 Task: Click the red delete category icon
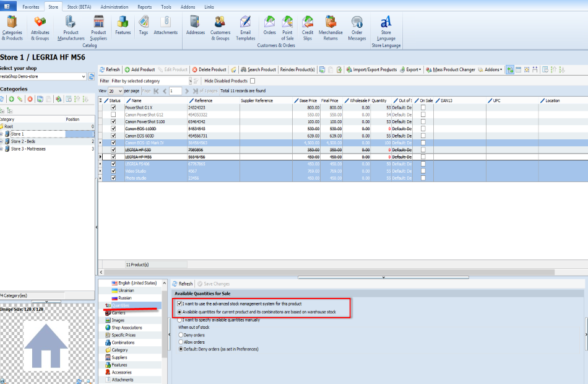pos(30,99)
